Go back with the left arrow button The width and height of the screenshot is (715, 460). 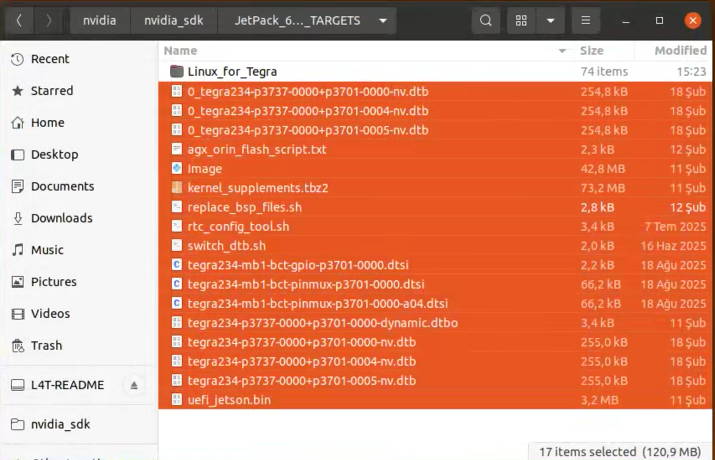tap(20, 21)
